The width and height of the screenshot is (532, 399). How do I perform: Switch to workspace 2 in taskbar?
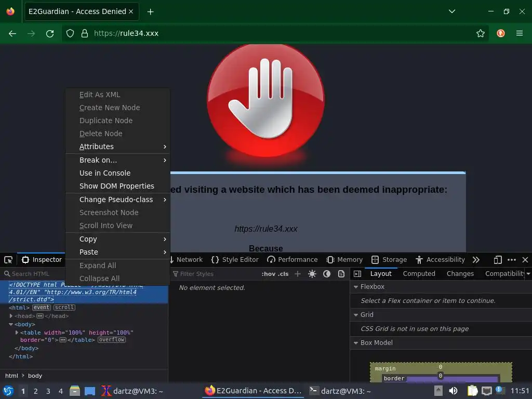(x=36, y=391)
